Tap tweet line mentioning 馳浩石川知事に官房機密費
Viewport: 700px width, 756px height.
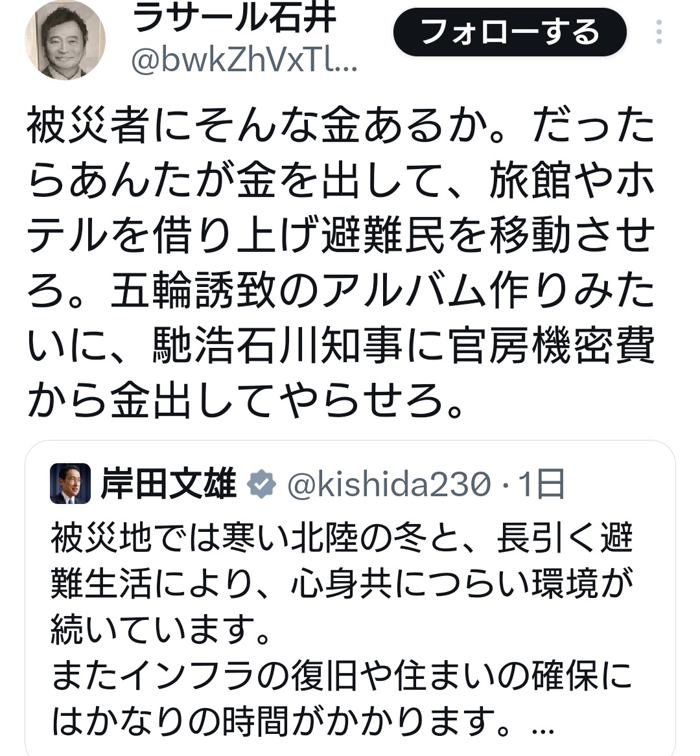pyautogui.click(x=340, y=345)
